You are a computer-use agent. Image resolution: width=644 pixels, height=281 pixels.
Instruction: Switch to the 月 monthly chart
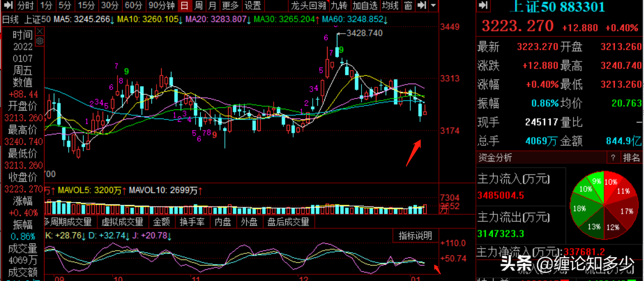pyautogui.click(x=212, y=6)
